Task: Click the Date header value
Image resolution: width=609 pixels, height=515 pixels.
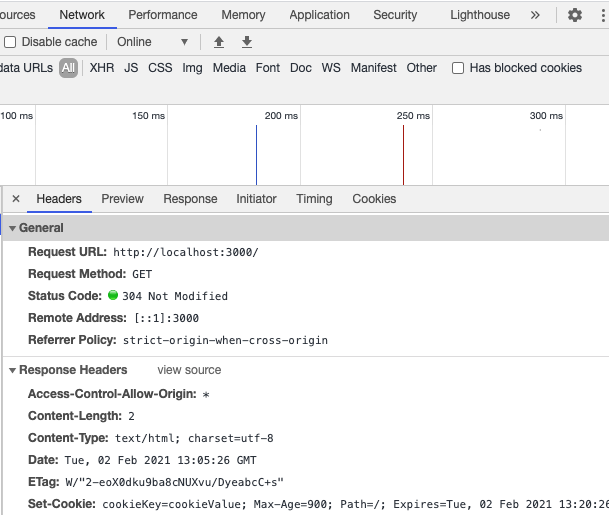Action: [160, 460]
